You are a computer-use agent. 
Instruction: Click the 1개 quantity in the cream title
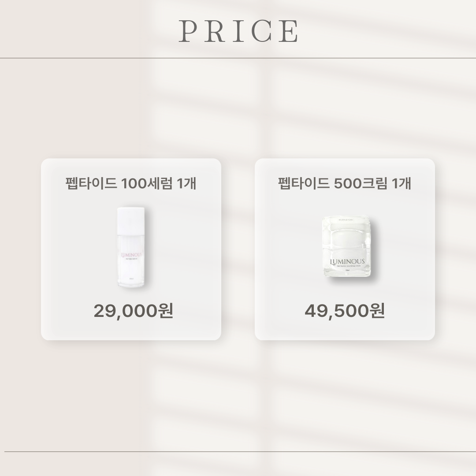(x=402, y=183)
